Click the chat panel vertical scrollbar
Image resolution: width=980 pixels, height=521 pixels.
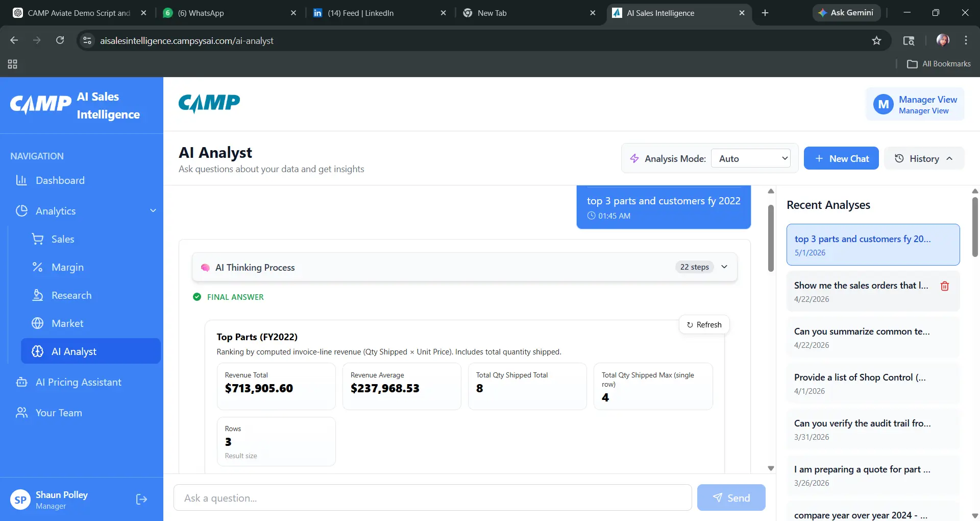771,238
